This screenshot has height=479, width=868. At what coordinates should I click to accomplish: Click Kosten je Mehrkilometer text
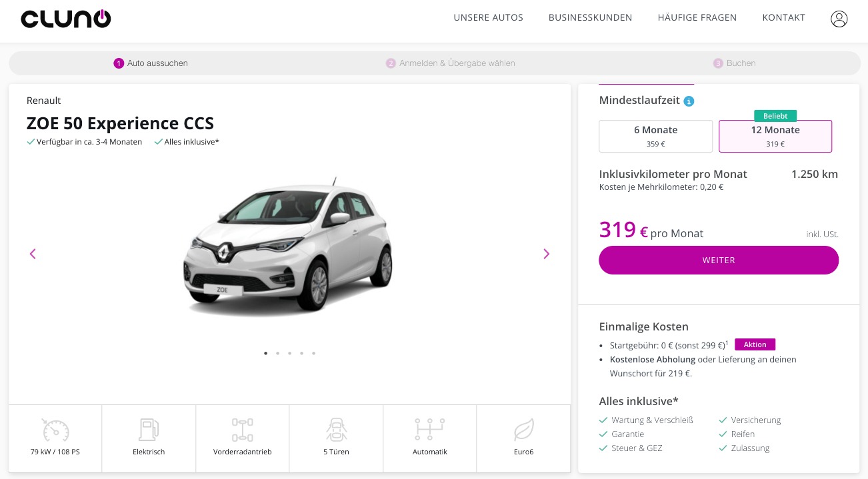[x=661, y=187]
